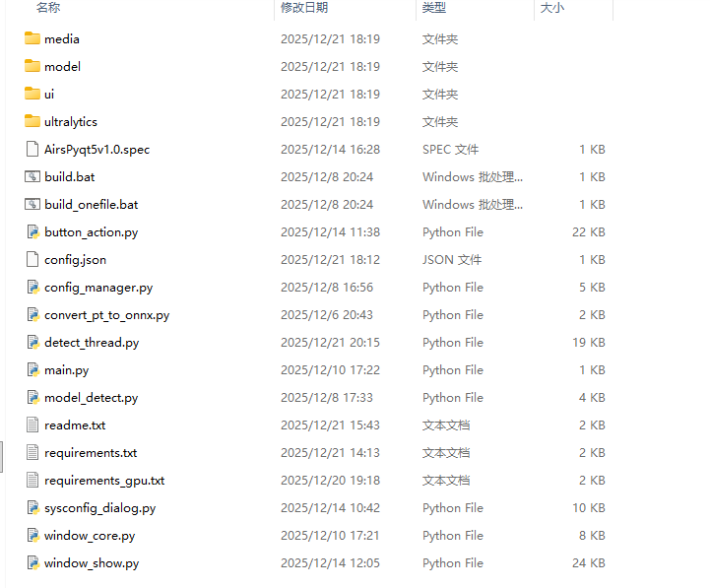Click the requirements.txt document icon
This screenshot has height=588, width=710.
pyautogui.click(x=32, y=452)
